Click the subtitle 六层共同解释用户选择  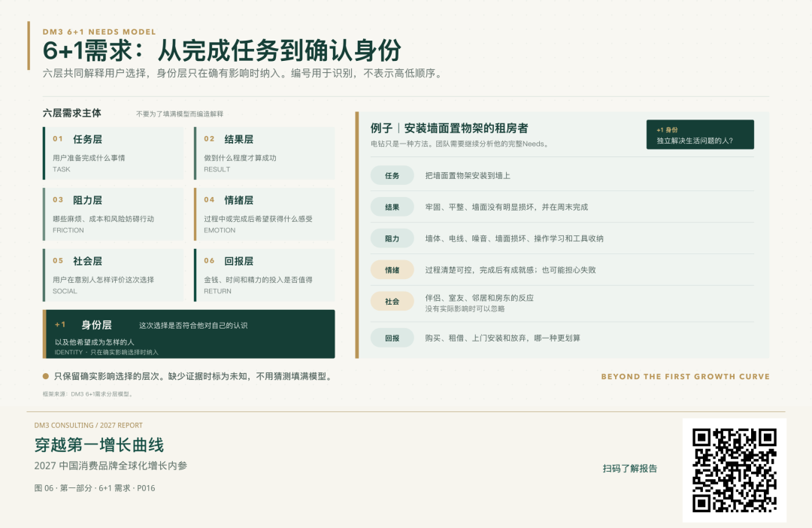(94, 74)
